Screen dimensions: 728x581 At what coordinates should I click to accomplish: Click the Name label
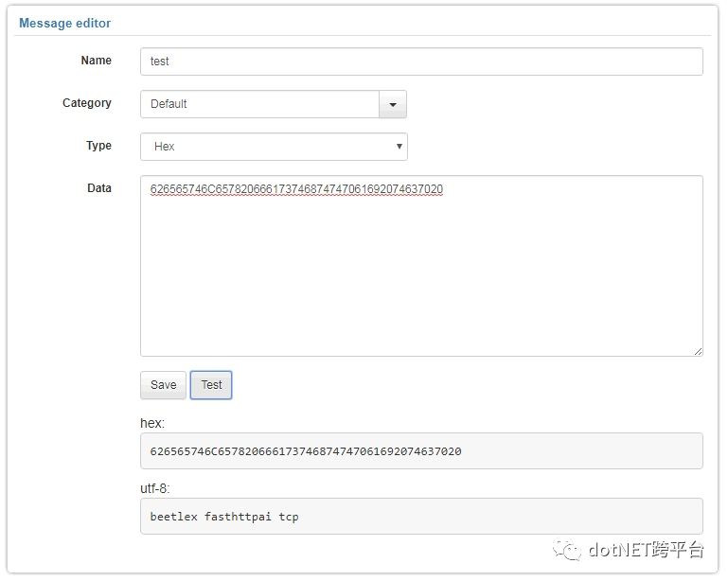coord(97,61)
